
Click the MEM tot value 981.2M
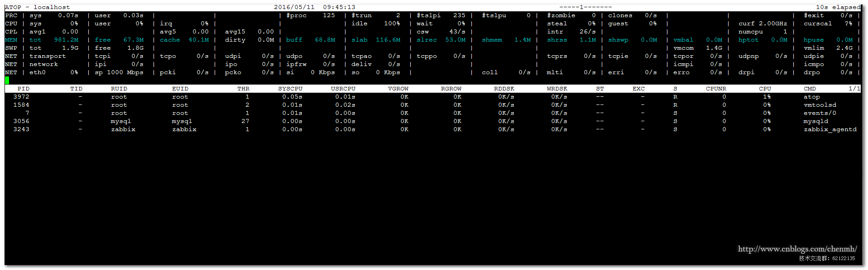(66, 40)
